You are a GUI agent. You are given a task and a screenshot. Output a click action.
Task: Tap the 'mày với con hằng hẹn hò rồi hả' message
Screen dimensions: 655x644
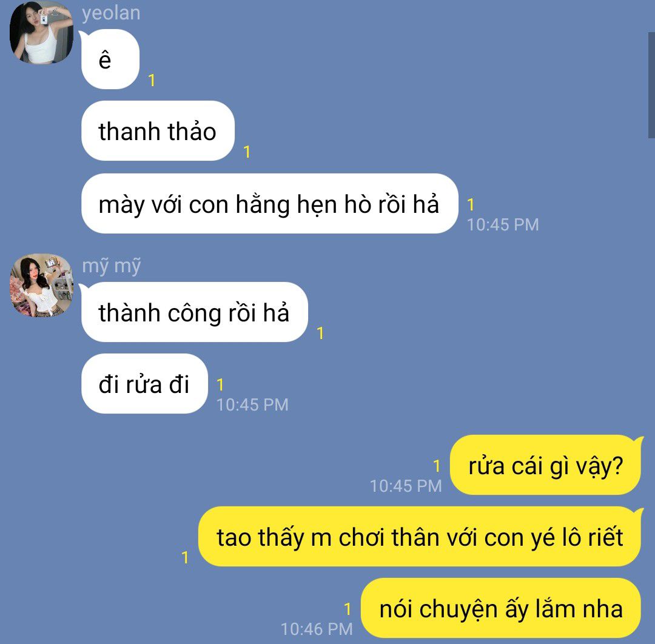click(269, 203)
